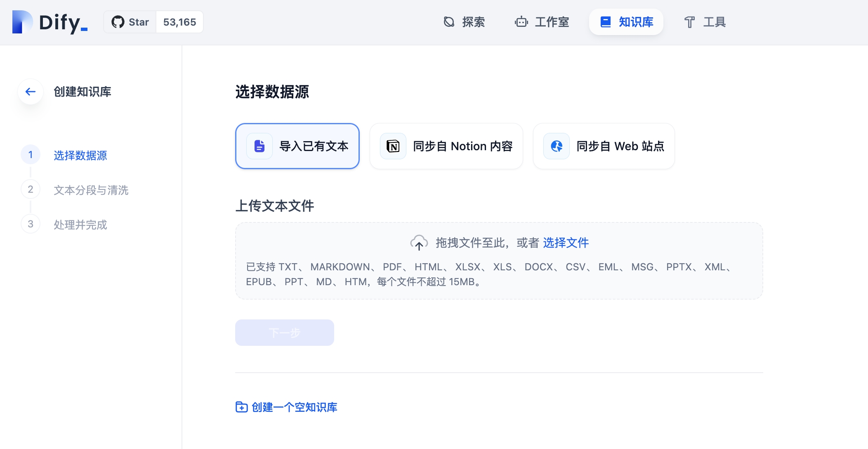868x449 pixels.
Task: Click the folder-plus icon by 创建一个空知识库
Action: (241, 407)
